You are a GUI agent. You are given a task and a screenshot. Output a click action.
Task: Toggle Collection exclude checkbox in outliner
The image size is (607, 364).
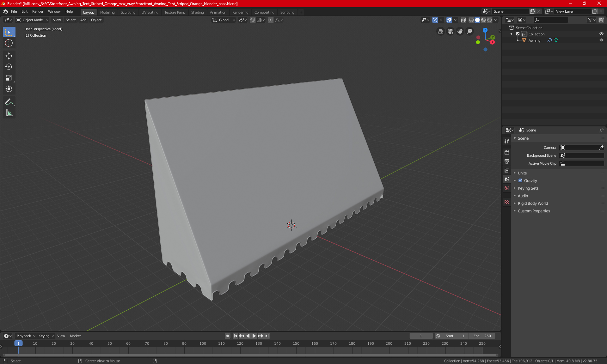[x=518, y=34]
